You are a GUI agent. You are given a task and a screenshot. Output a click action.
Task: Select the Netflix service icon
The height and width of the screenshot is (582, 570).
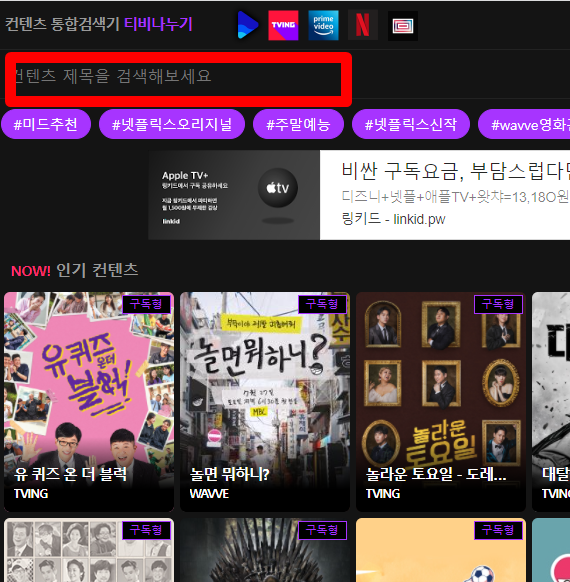pos(363,25)
